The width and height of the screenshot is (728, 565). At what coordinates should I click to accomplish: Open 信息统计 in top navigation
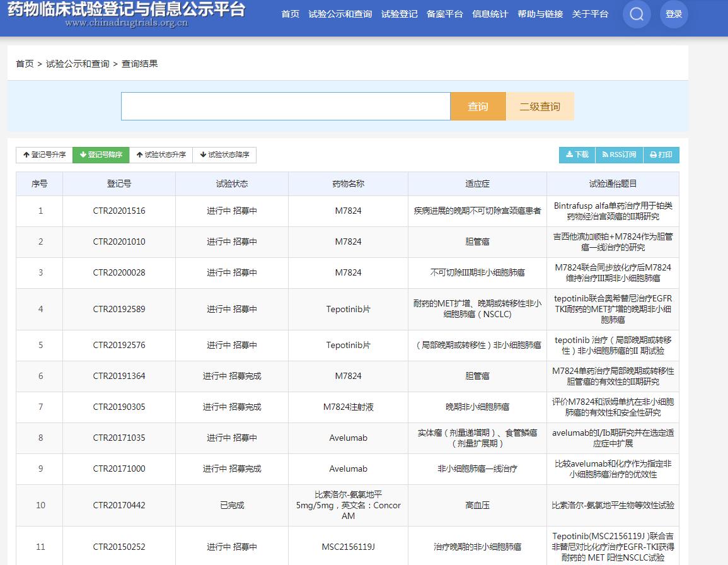(490, 14)
